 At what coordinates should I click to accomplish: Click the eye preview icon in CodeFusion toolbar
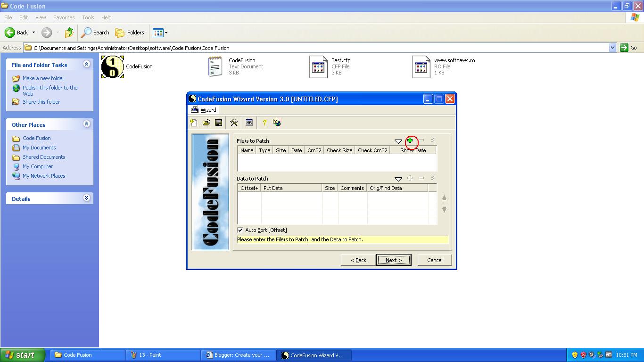pos(249,123)
